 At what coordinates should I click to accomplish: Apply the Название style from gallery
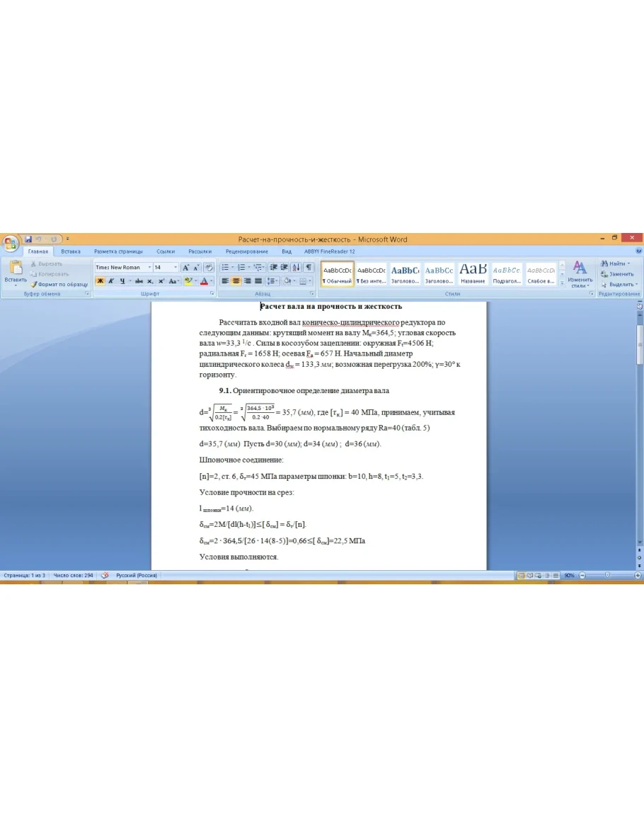click(473, 273)
